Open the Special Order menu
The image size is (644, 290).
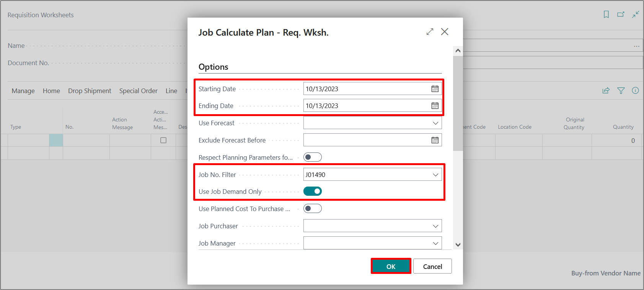(x=138, y=91)
